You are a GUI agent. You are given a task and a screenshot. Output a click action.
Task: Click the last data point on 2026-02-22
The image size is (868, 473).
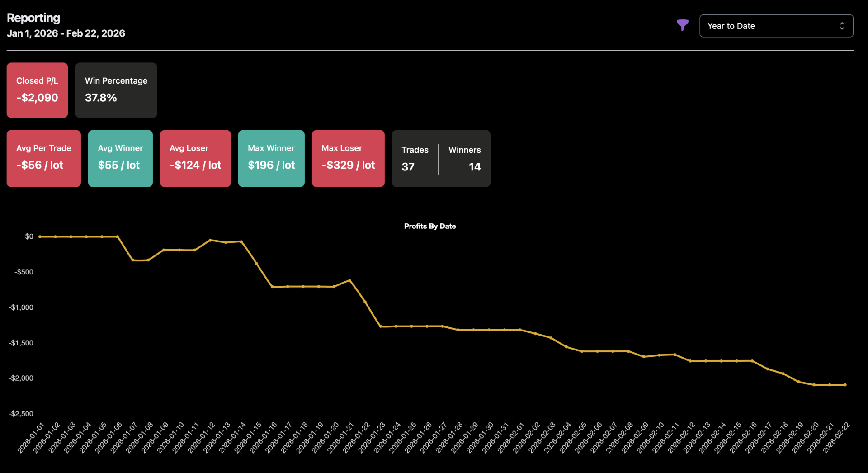click(845, 385)
